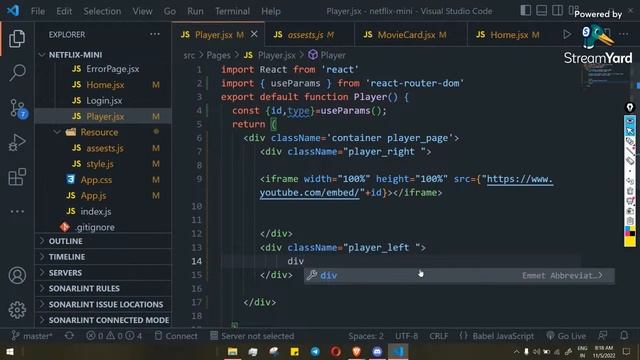Open Login.jsx in explorer

pos(104,100)
